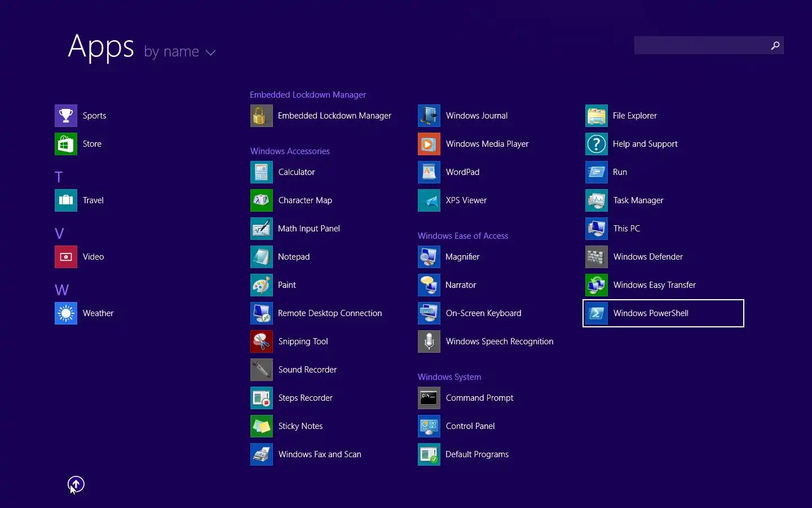
Task: Start the Narrator icon
Action: pos(429,285)
